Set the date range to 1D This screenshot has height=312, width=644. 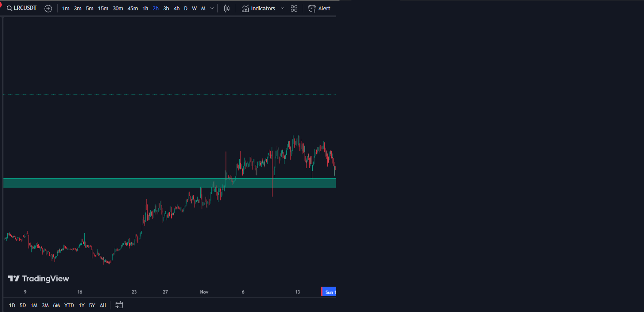pyautogui.click(x=12, y=306)
